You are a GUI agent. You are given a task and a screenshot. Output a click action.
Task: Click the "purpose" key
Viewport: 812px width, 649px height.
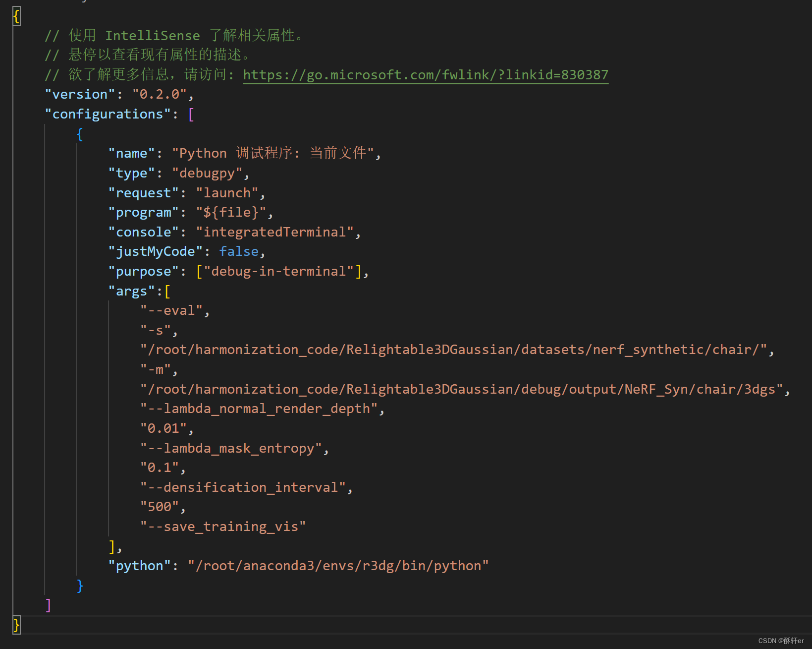pos(144,271)
